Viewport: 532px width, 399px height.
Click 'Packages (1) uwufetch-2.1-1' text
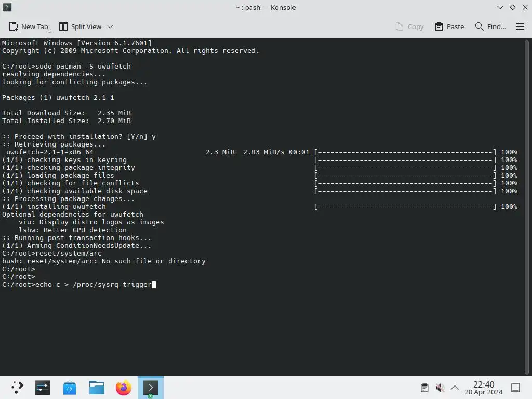[x=58, y=97]
